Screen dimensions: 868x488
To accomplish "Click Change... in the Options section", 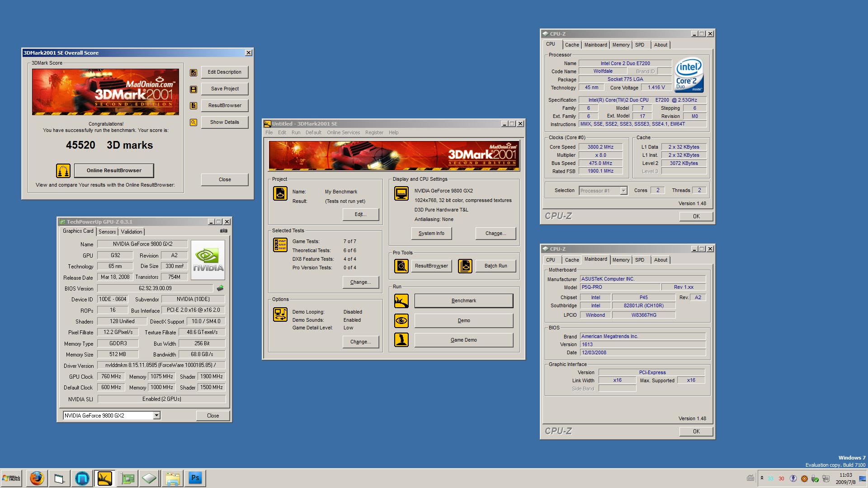I will point(360,342).
